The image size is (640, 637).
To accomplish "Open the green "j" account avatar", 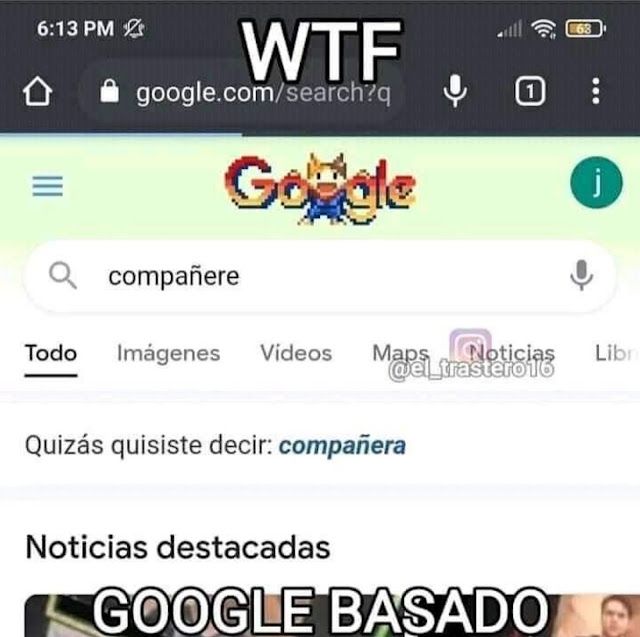I will [596, 182].
